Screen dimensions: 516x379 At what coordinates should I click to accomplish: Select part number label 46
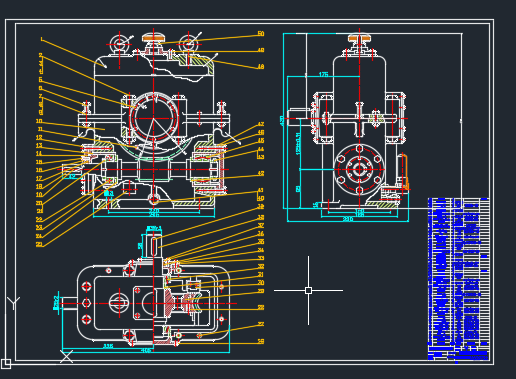pos(261,132)
